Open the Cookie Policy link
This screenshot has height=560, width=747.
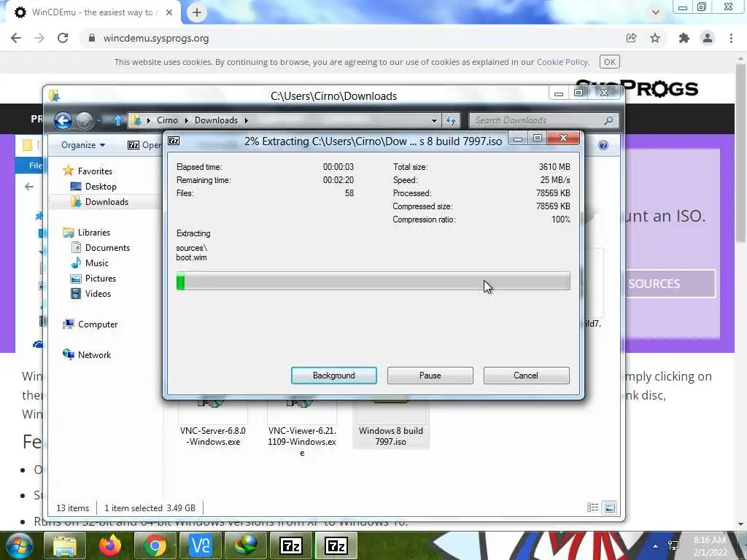click(x=562, y=62)
